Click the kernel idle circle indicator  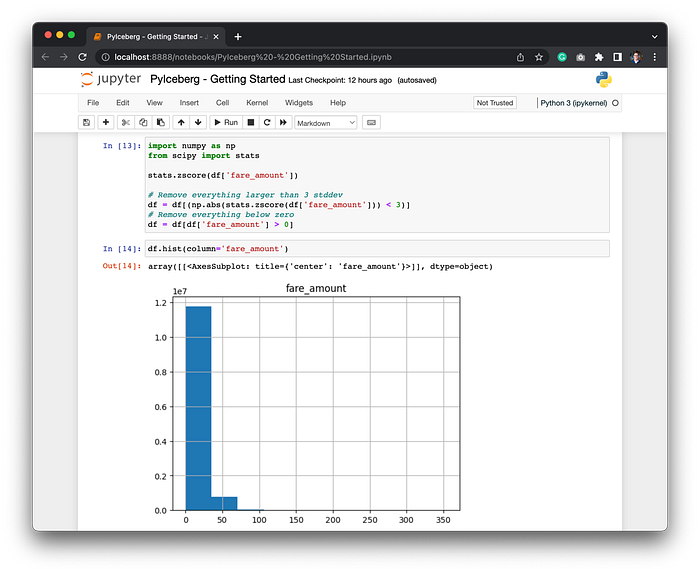[x=615, y=103]
